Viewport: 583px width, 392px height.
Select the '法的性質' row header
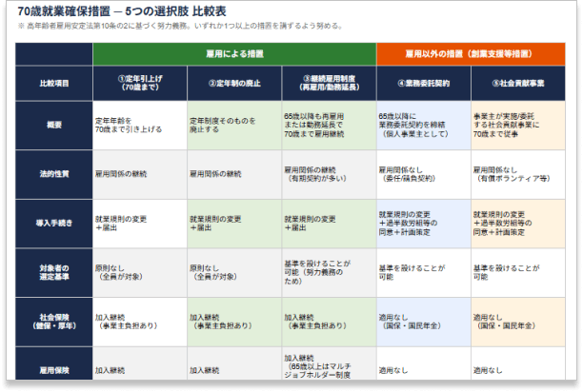pyautogui.click(x=54, y=174)
